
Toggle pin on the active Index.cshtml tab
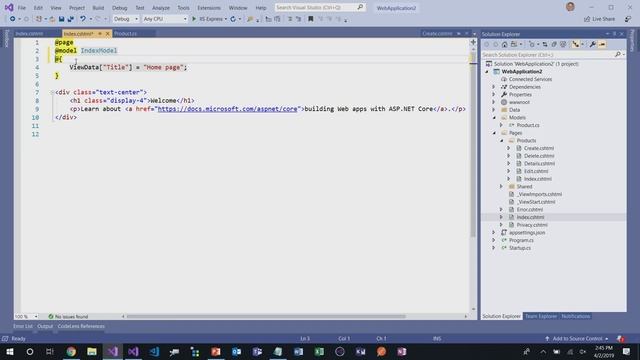(100, 33)
